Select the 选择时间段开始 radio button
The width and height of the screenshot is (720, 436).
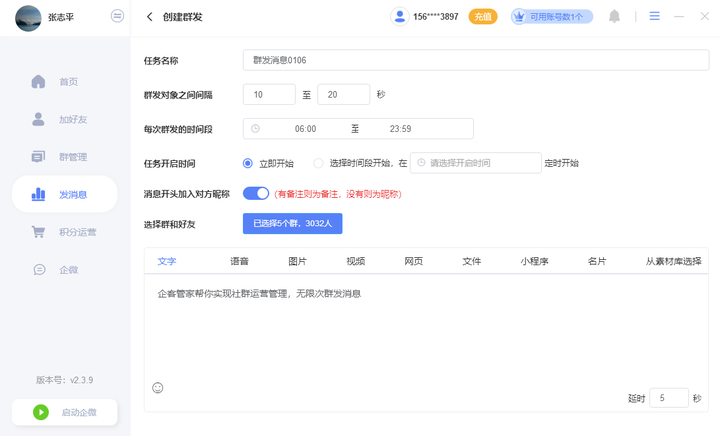(318, 163)
